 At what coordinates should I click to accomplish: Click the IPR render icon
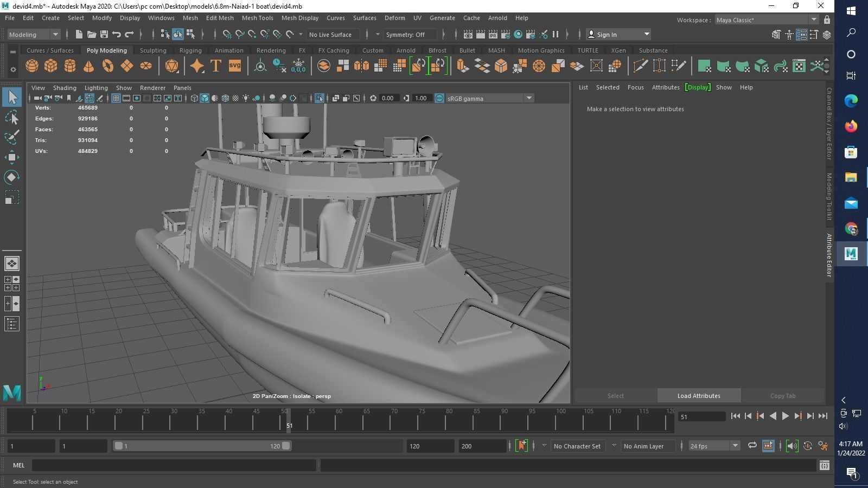493,34
